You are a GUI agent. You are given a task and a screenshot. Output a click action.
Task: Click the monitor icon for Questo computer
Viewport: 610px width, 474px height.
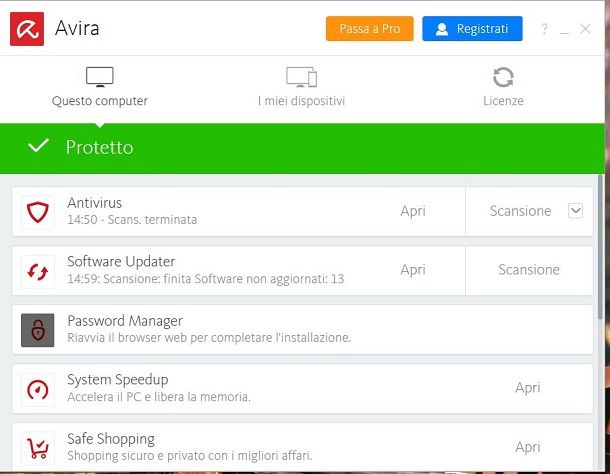(x=100, y=77)
